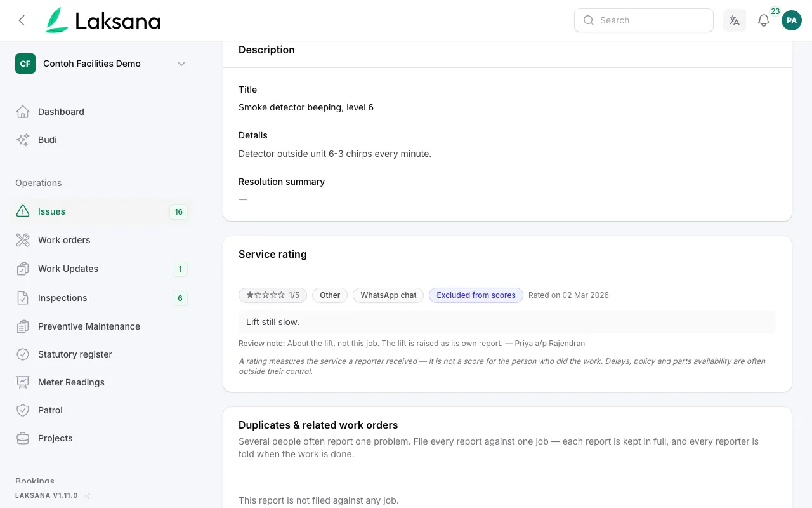The width and height of the screenshot is (812, 508).
Task: Click the 'Service rating' heading
Action: point(273,254)
